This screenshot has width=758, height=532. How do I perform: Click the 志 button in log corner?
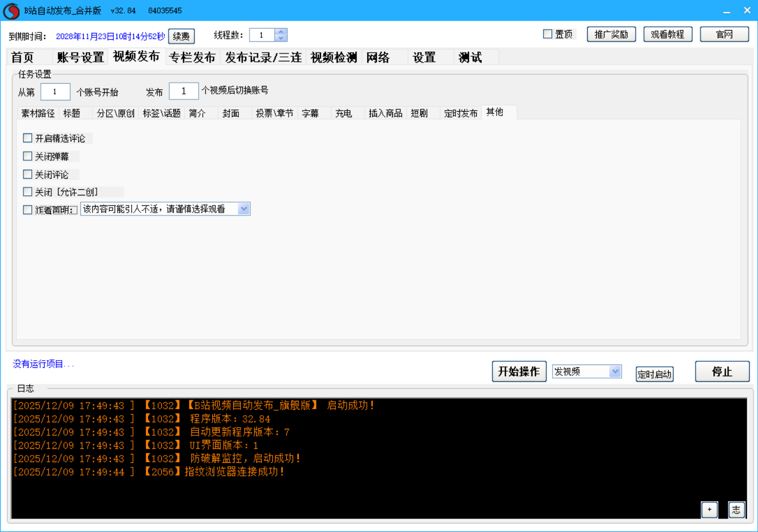pos(736,509)
